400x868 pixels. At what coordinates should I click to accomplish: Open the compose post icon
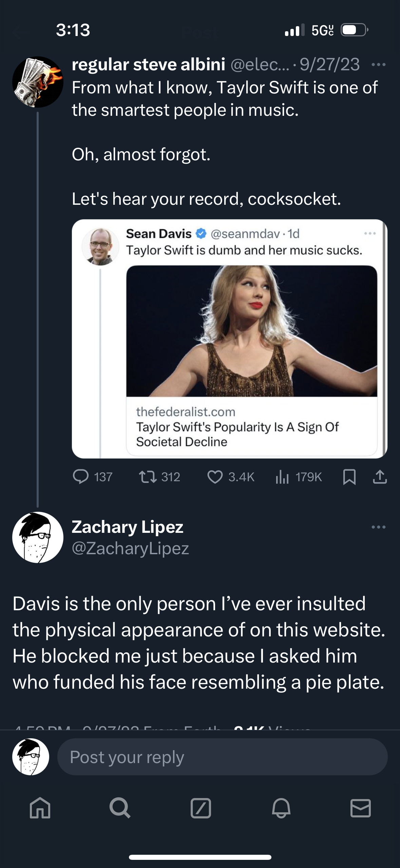(201, 808)
